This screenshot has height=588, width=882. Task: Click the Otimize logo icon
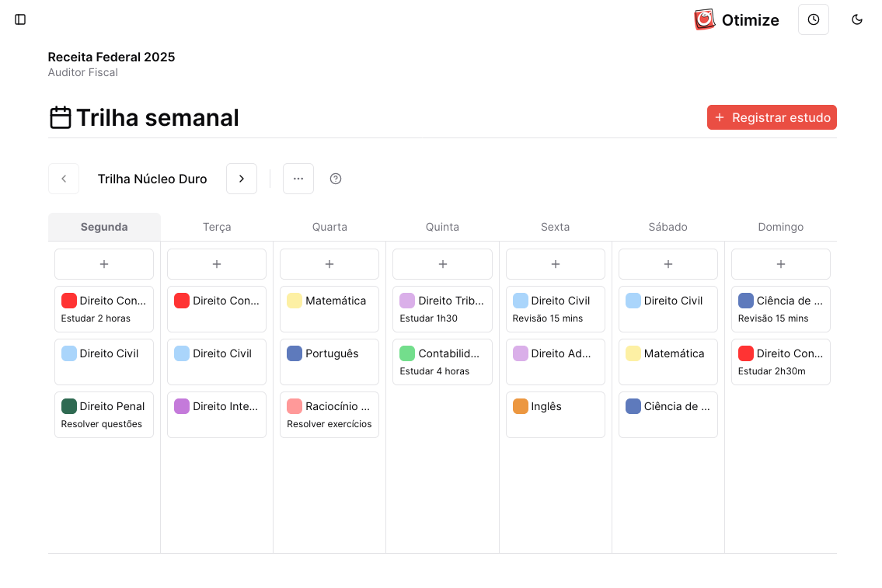(704, 19)
